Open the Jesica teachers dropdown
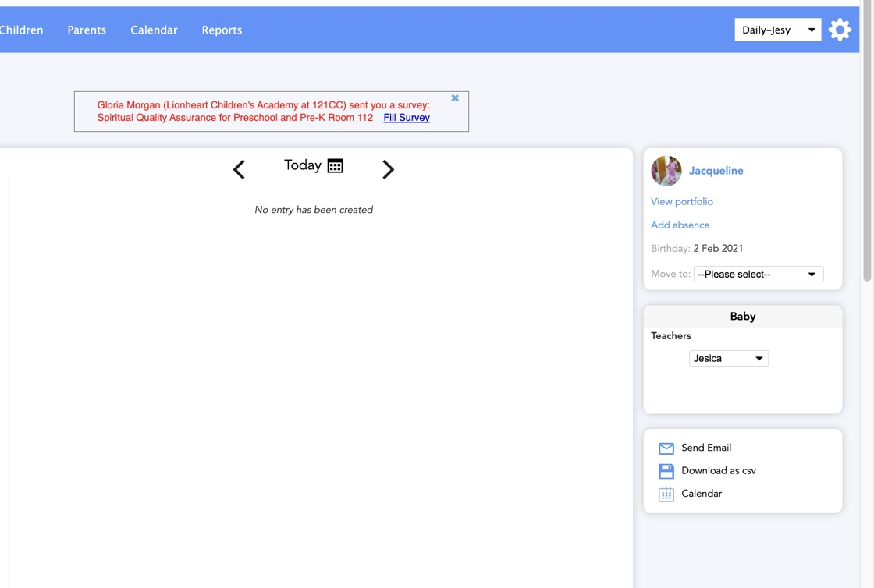The image size is (874, 588). click(729, 358)
